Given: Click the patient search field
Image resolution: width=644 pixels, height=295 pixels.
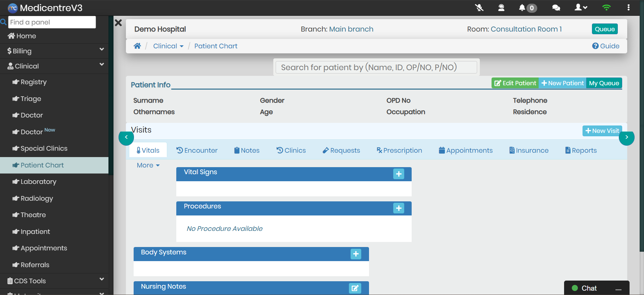Looking at the screenshot, I should pos(376,67).
